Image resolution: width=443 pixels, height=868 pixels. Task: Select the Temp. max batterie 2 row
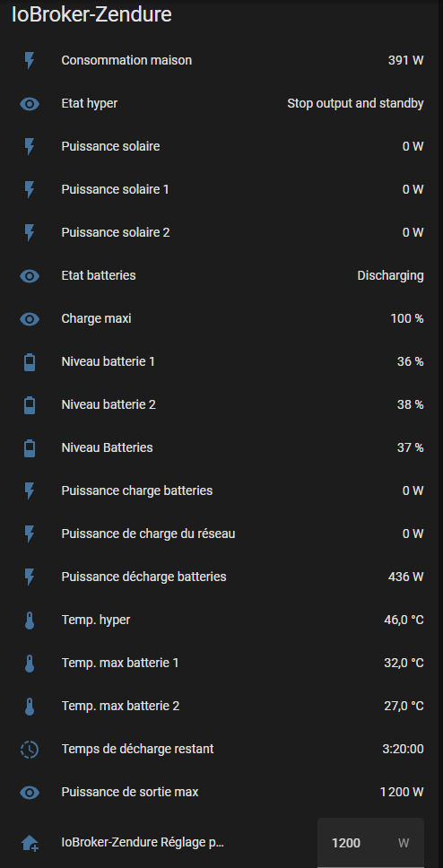(221, 706)
